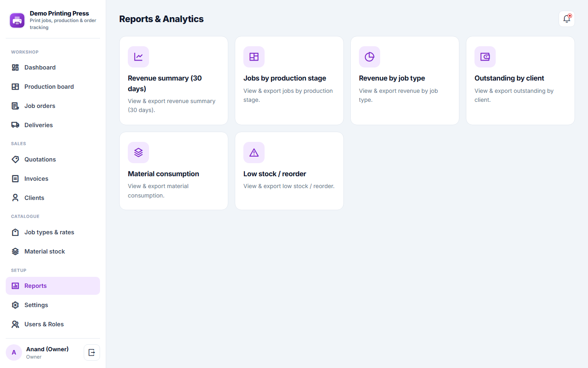Viewport: 588px width, 368px height.
Task: Click the Reports & Analytics heading
Action: [x=161, y=19]
